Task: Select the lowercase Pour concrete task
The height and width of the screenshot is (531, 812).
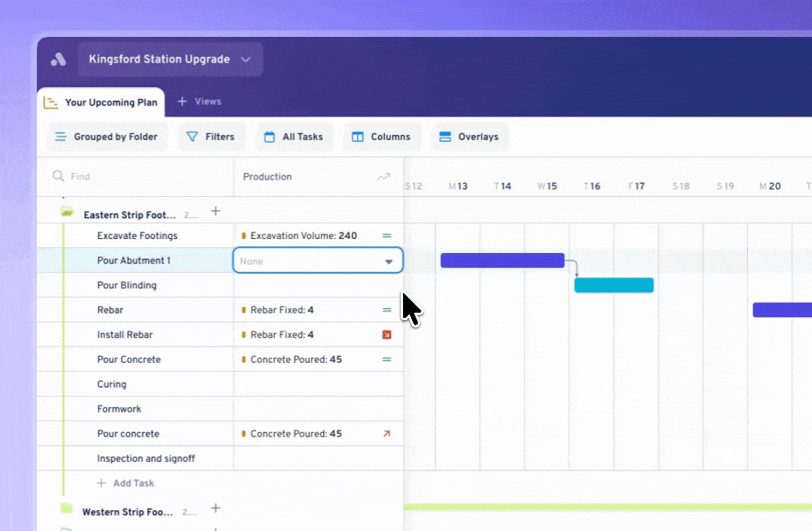Action: point(128,434)
